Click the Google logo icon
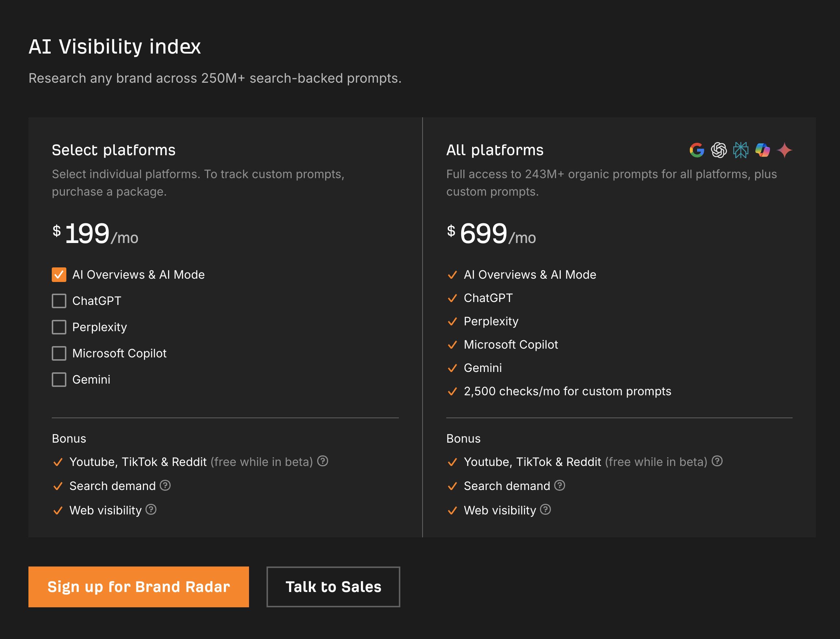 click(696, 150)
